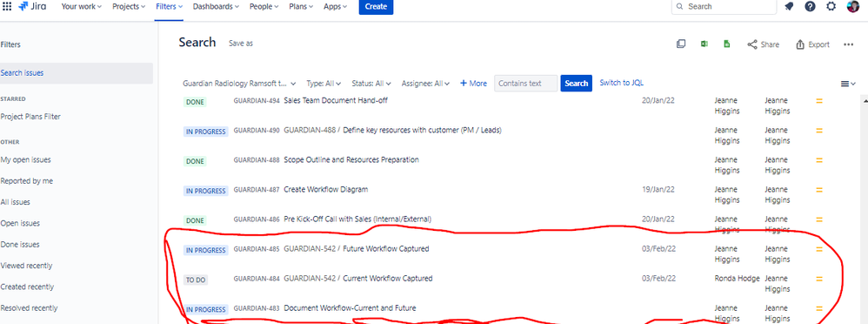
Task: Click the Share icon button
Action: click(763, 44)
